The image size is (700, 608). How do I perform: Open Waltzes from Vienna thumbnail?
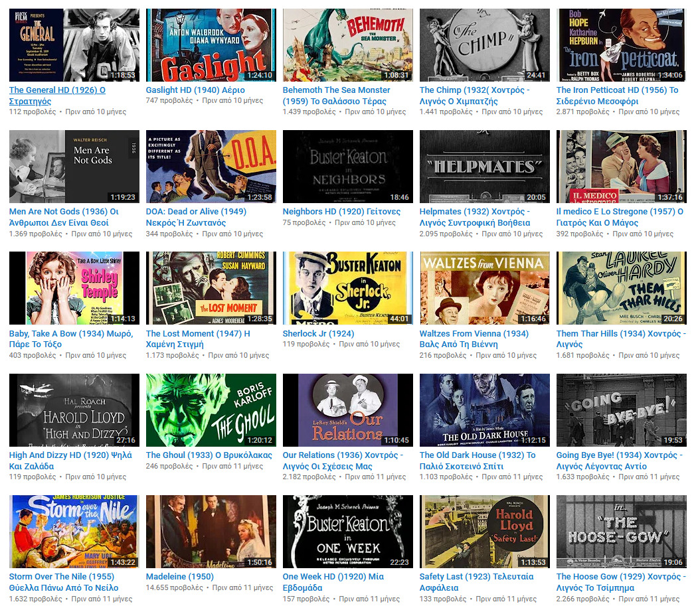pos(484,287)
